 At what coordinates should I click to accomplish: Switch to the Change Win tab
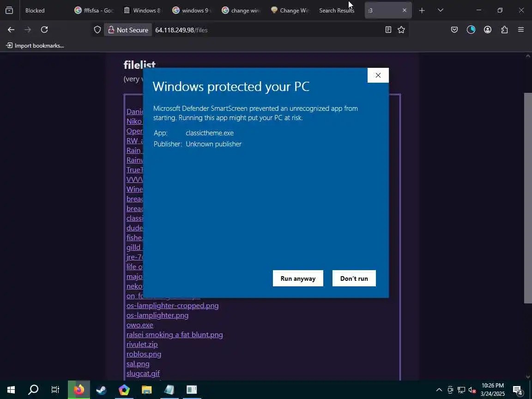[290, 11]
